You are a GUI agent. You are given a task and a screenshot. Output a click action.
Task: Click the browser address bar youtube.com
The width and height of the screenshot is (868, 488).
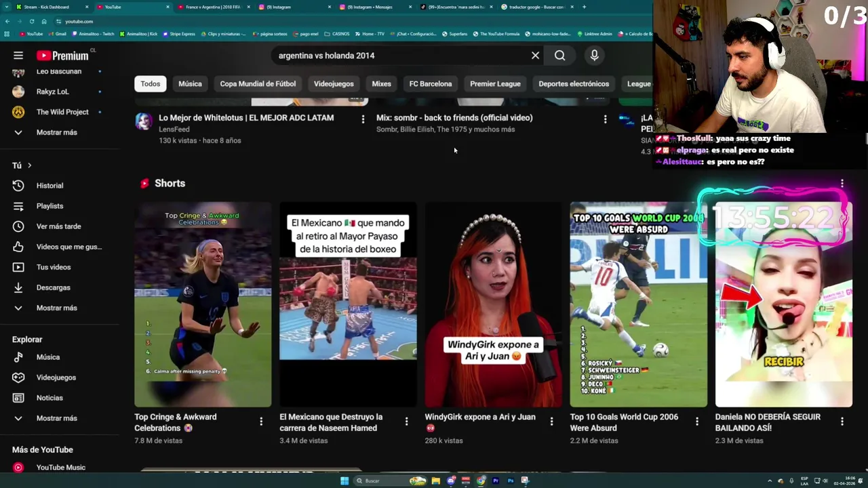pyautogui.click(x=79, y=21)
